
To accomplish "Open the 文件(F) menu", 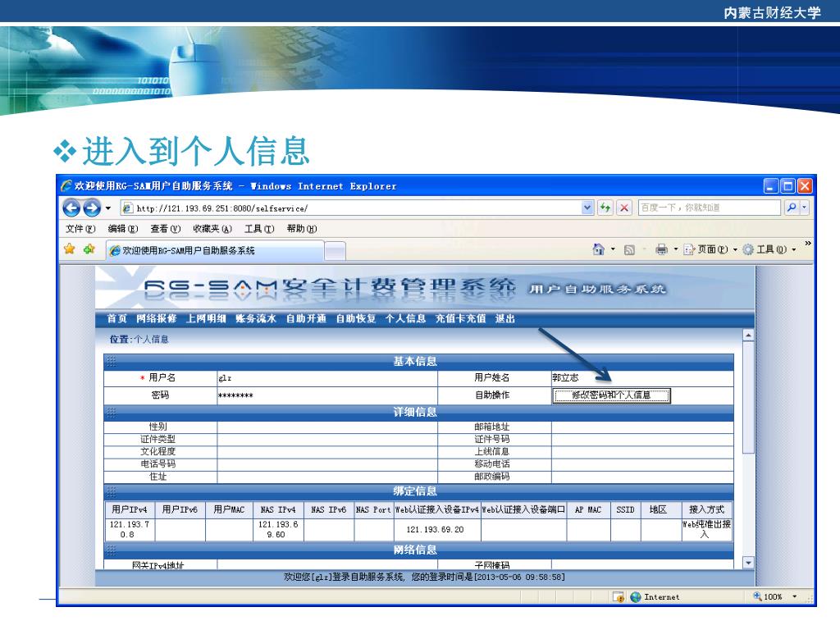I will pyautogui.click(x=80, y=230).
